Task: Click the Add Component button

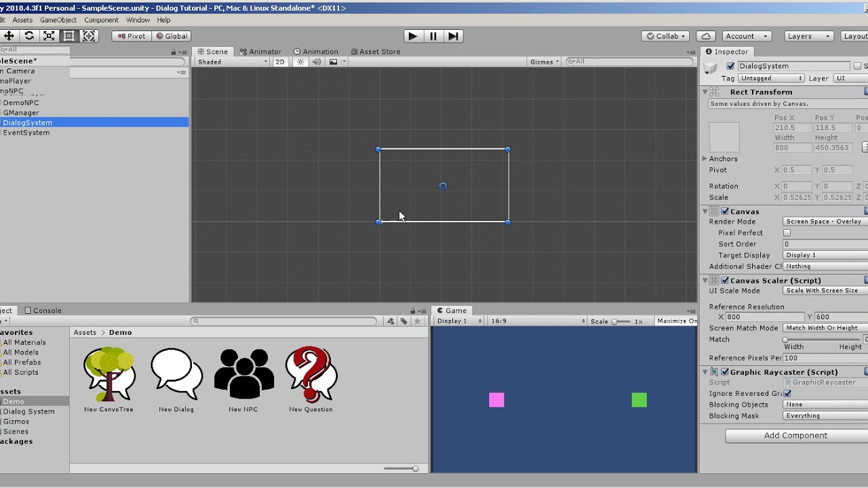Action: [x=795, y=436]
